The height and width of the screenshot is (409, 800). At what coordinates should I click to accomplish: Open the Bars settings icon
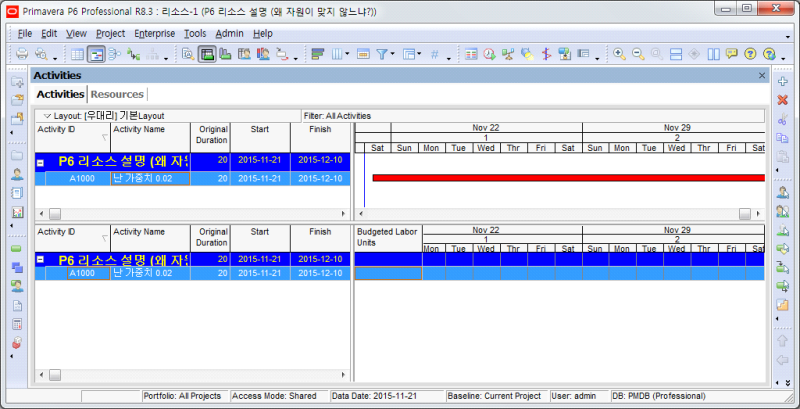click(318, 54)
